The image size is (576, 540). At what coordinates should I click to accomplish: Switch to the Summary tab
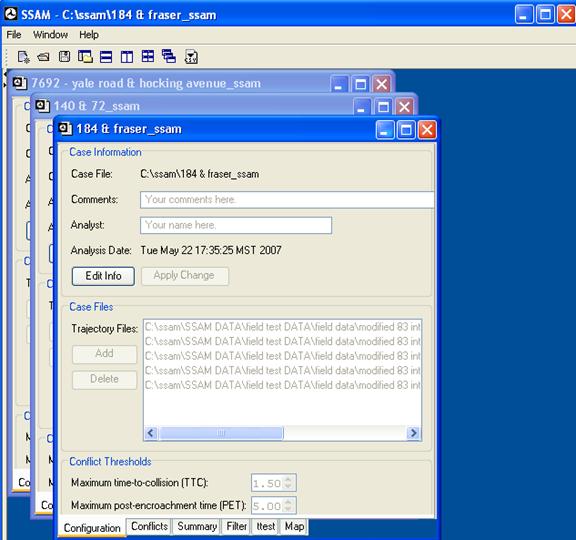click(x=197, y=526)
